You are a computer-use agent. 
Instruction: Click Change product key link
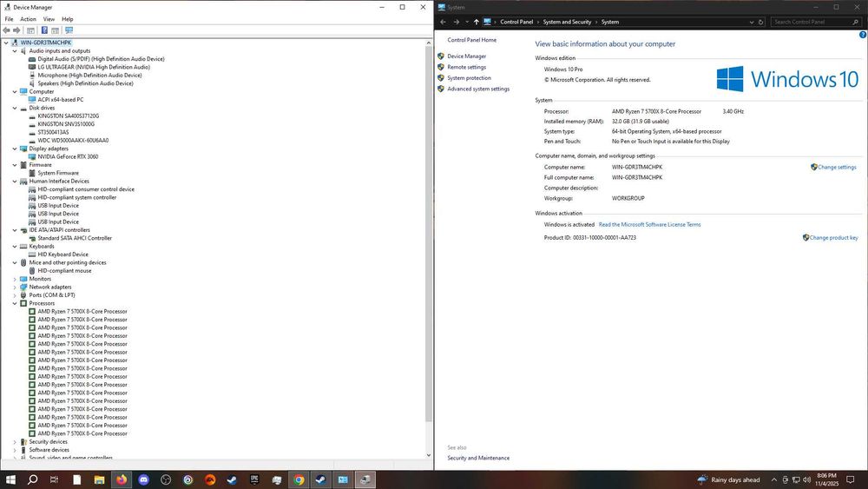pyautogui.click(x=833, y=238)
